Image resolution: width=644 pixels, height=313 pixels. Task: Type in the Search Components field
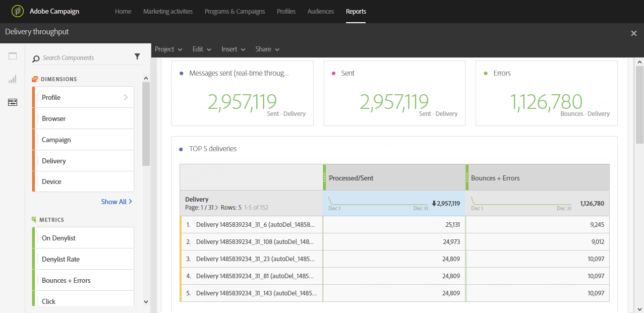tap(86, 58)
